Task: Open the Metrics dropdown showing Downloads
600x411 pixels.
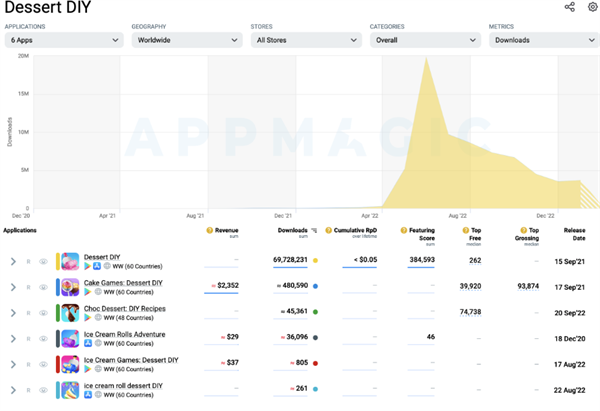Action: click(545, 40)
